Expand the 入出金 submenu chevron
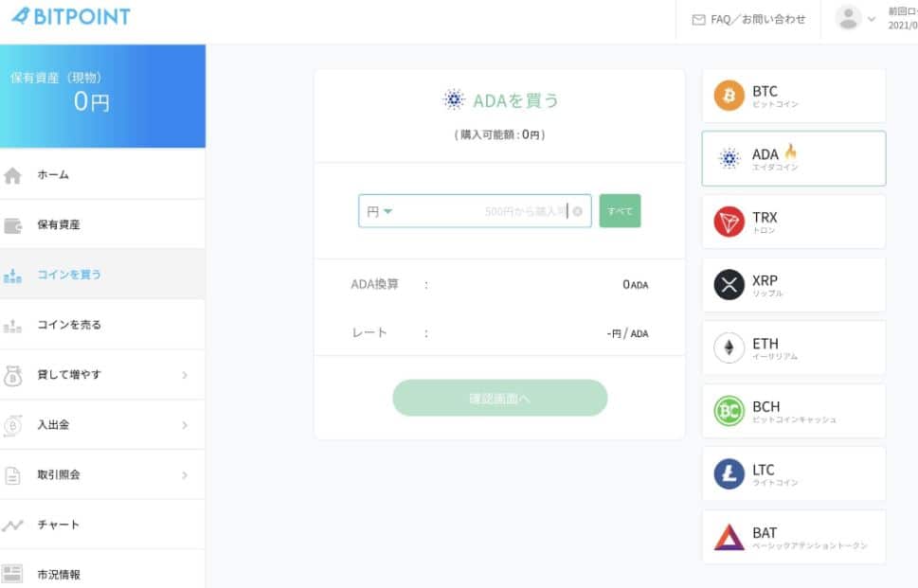The height and width of the screenshot is (588, 918). pyautogui.click(x=185, y=425)
